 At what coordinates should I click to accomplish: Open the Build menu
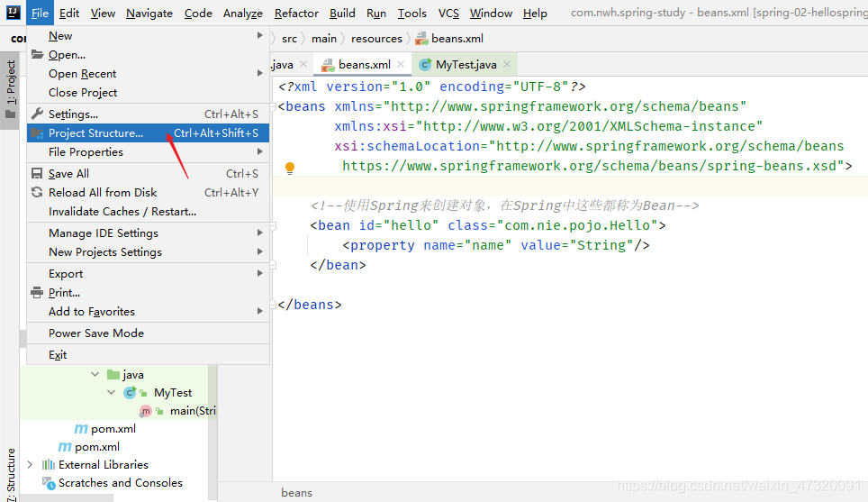[x=342, y=13]
